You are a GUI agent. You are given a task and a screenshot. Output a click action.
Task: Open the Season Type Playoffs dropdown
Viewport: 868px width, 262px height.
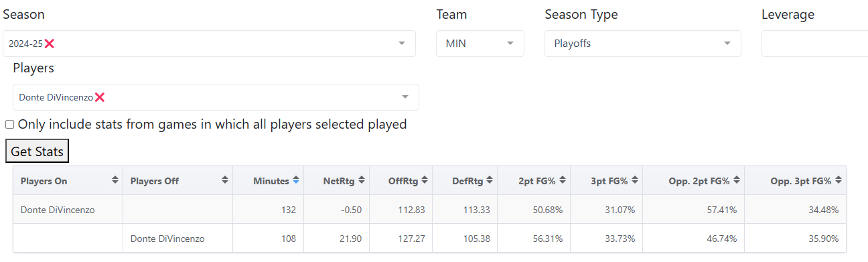643,44
